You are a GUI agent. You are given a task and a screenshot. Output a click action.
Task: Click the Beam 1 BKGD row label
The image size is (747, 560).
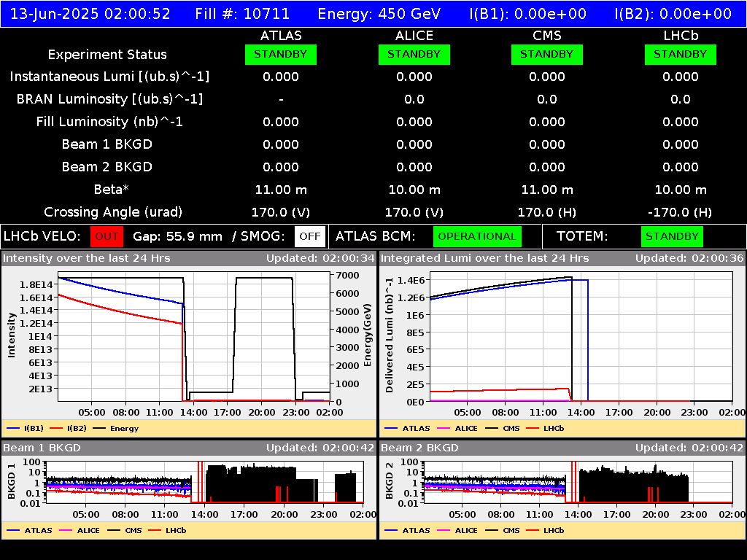[x=107, y=144]
